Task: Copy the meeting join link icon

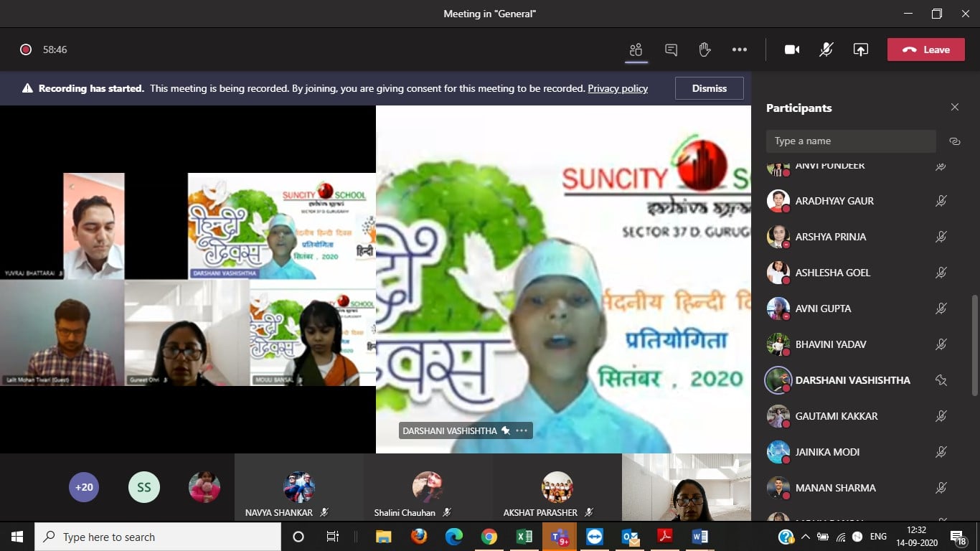Action: [x=954, y=141]
